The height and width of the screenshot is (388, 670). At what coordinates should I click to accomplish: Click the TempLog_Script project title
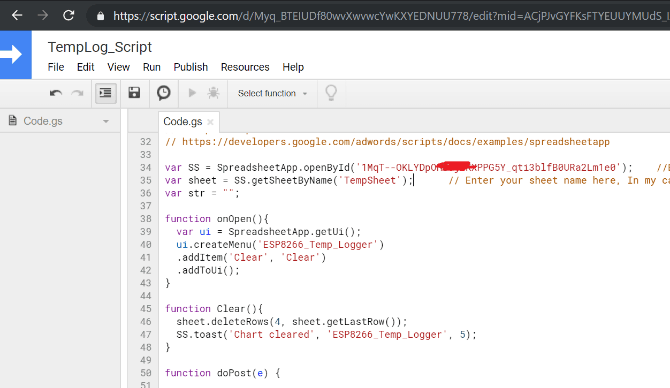pos(100,47)
